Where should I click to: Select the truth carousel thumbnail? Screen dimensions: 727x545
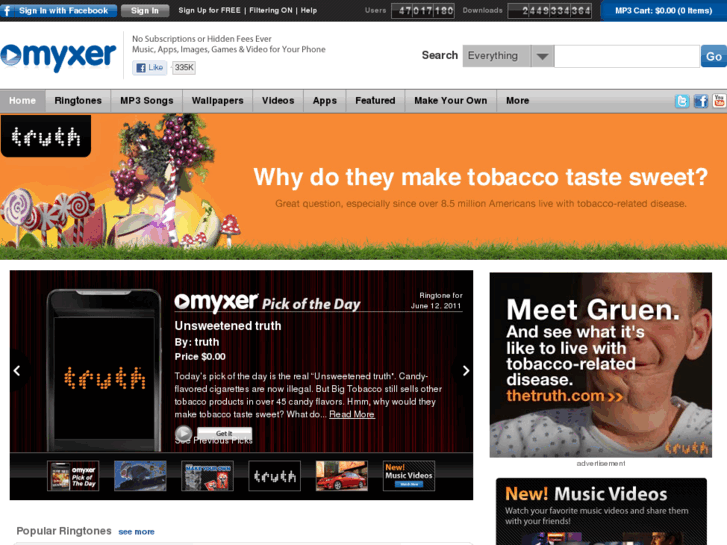pyautogui.click(x=274, y=476)
